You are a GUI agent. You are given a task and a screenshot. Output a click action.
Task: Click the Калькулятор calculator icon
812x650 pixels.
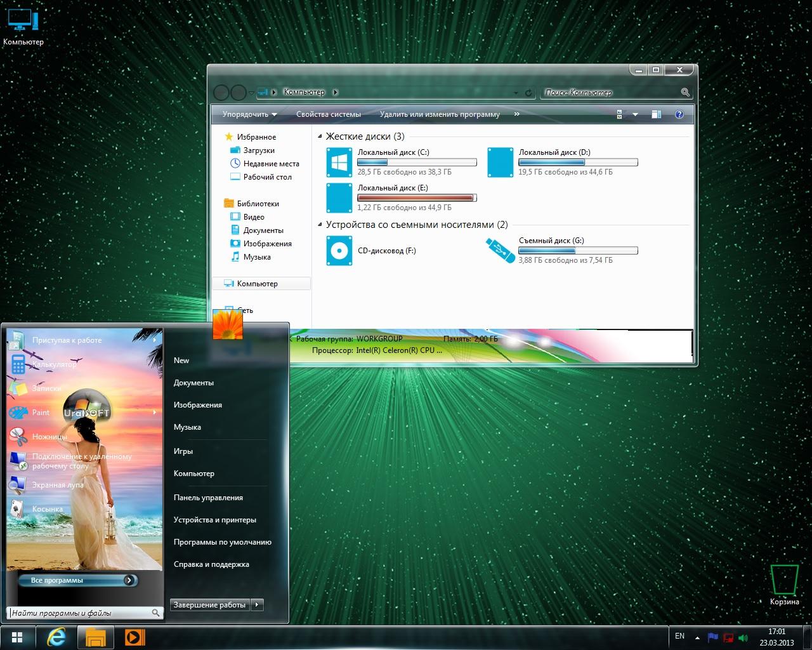tap(18, 364)
